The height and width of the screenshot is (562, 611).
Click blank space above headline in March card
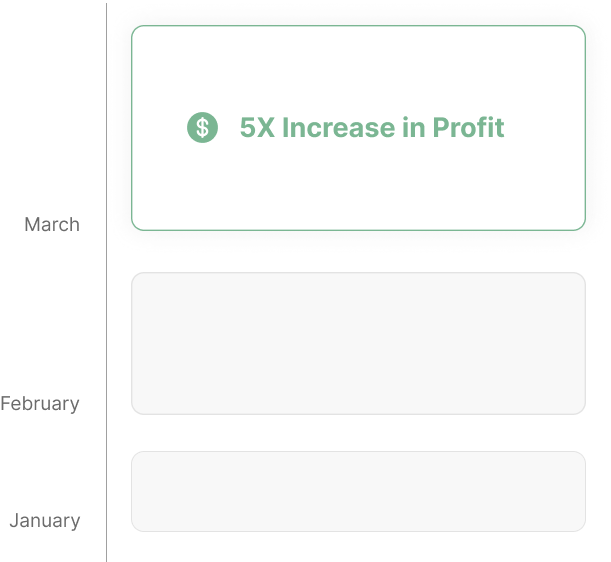click(x=358, y=68)
